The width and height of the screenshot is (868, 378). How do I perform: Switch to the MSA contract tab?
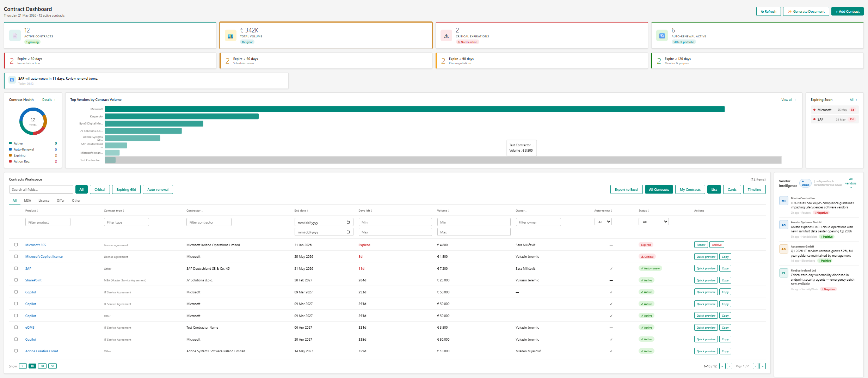coord(27,201)
